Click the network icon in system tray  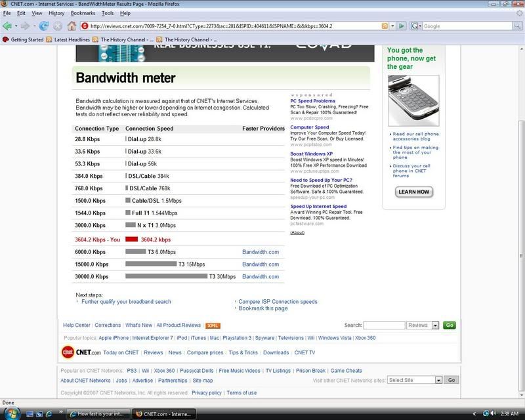click(486, 413)
